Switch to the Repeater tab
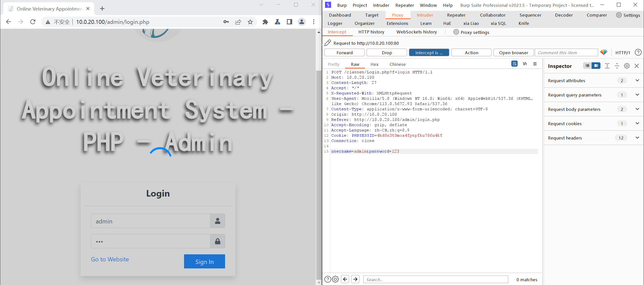 click(456, 15)
